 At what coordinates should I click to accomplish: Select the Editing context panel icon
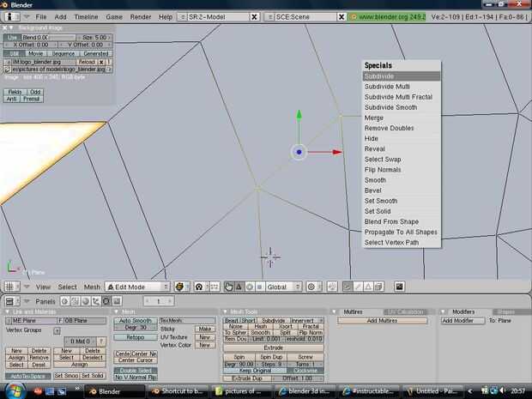106,301
